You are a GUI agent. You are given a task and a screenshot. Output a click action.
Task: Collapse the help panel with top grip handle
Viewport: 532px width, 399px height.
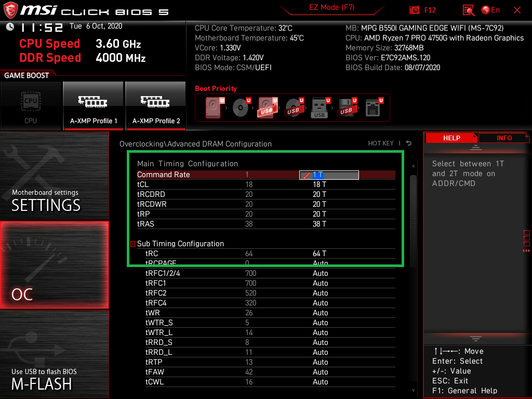click(x=476, y=147)
